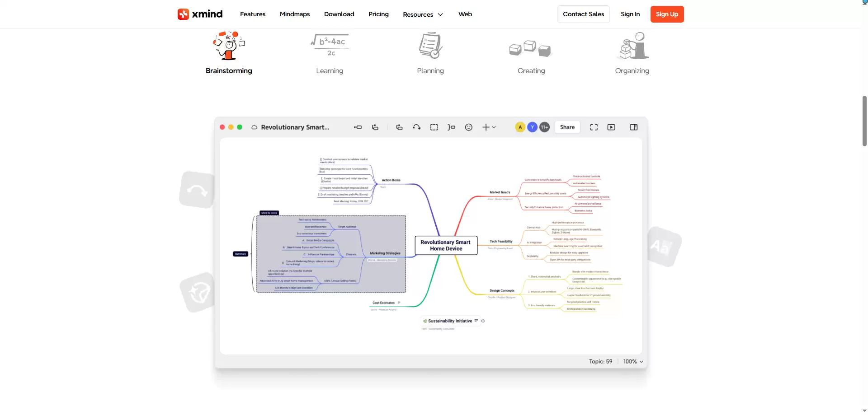This screenshot has height=415, width=868.
Task: Click the Share button
Action: tap(567, 127)
